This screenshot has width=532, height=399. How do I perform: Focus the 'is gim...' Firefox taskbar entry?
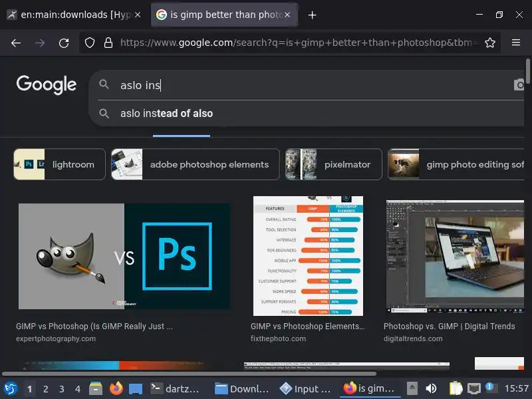coord(369,388)
